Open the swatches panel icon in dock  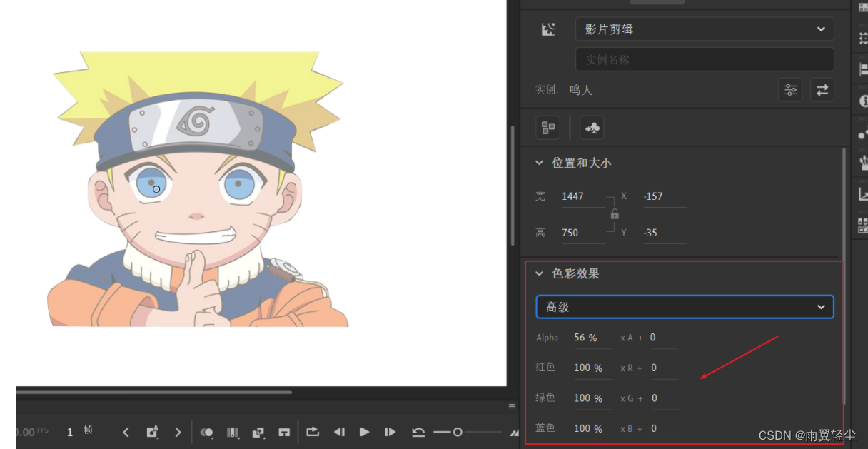[x=862, y=7]
